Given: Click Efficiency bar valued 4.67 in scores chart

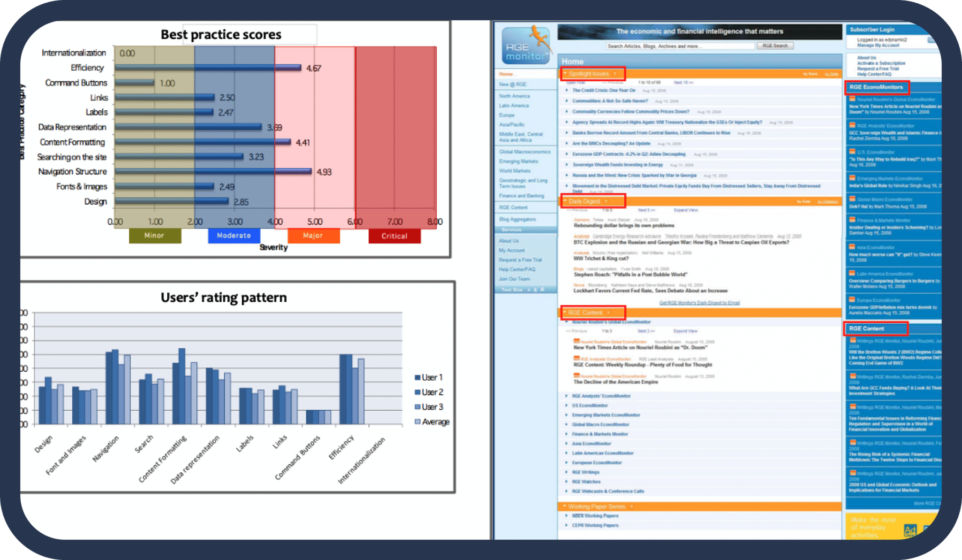Looking at the screenshot, I should click(208, 68).
